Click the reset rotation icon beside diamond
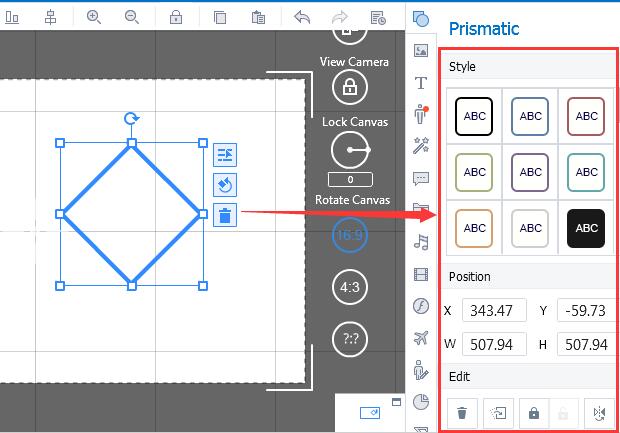The image size is (620, 433). point(225,185)
